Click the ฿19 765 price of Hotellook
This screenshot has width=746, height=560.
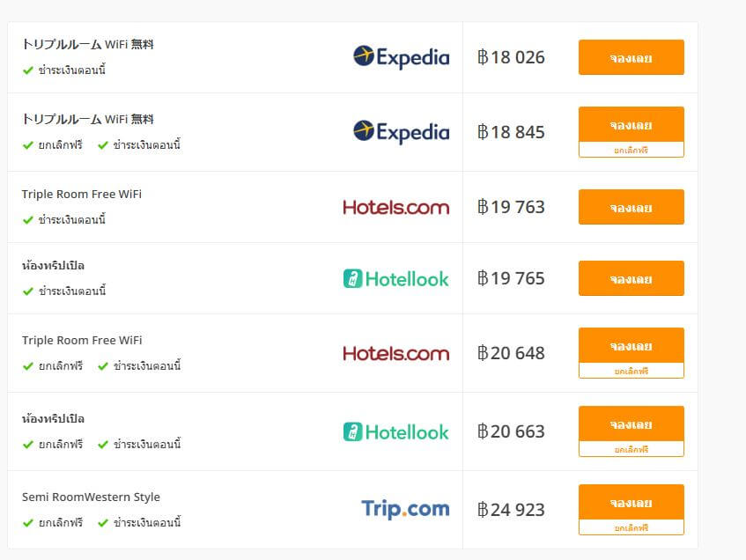coord(511,278)
